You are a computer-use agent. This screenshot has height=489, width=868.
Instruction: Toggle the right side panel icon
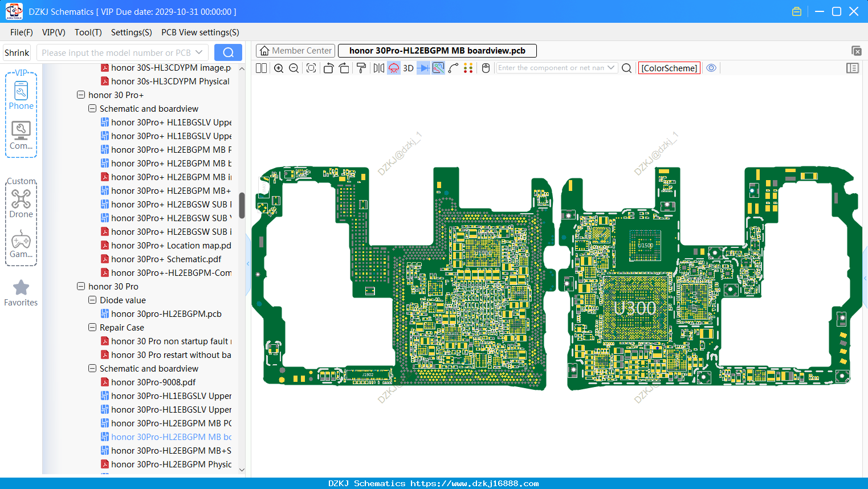point(853,68)
